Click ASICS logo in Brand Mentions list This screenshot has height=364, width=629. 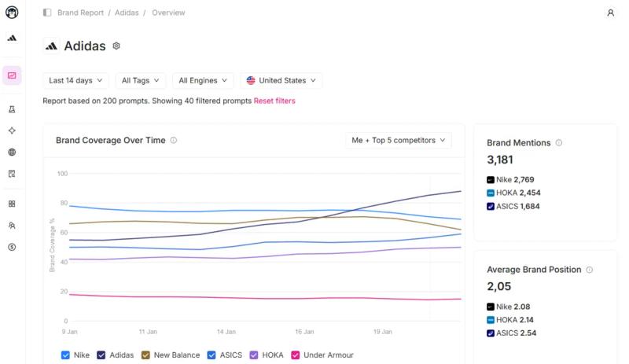click(x=490, y=206)
